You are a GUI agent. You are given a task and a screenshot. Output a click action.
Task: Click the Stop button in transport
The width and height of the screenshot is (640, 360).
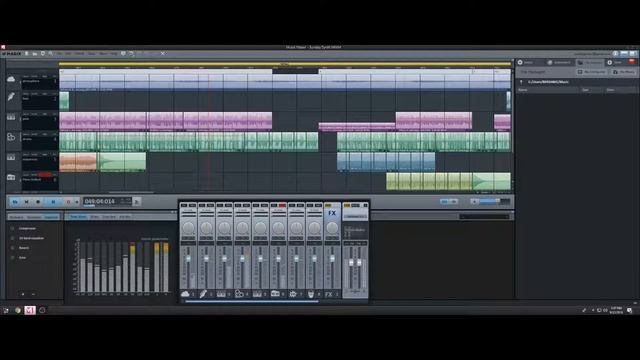pyautogui.click(x=38, y=202)
